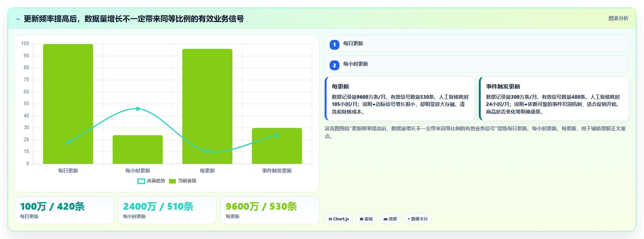Click the 事件触发更新 info card heading
644x239 pixels.
tap(503, 87)
